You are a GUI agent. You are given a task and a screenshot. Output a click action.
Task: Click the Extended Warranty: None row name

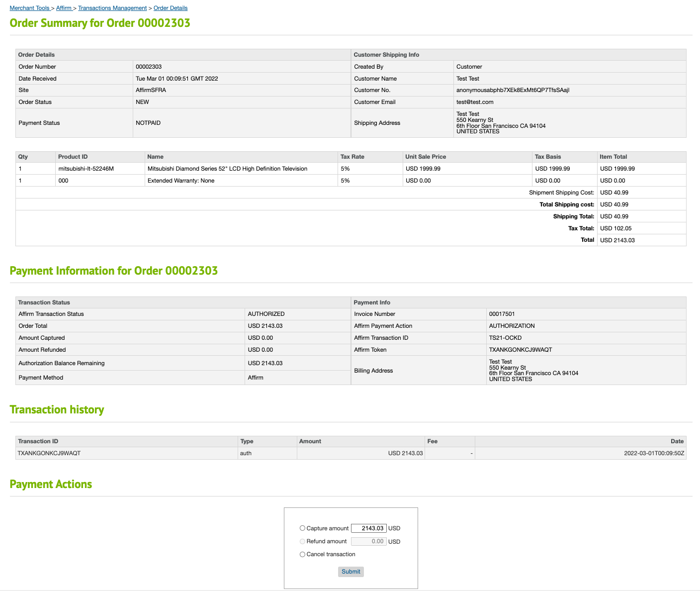(x=181, y=181)
